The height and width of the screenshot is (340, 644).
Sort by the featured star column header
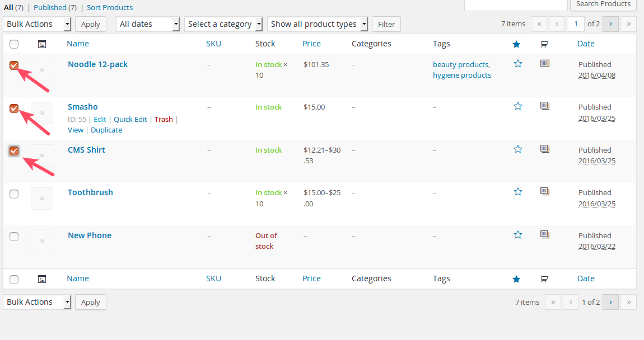(516, 44)
